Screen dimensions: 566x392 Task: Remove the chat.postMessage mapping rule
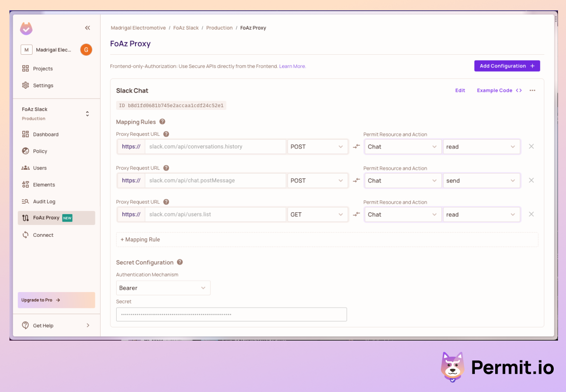pos(532,180)
